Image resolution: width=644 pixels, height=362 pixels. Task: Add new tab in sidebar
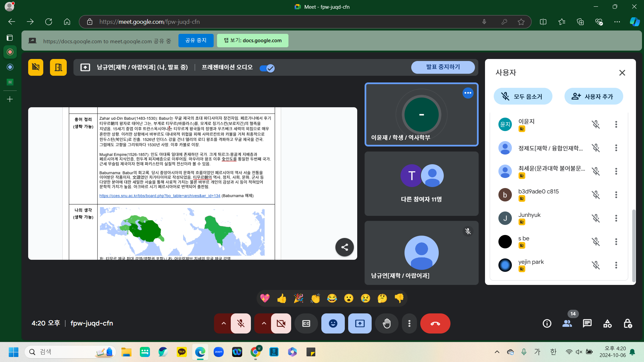(x=10, y=99)
